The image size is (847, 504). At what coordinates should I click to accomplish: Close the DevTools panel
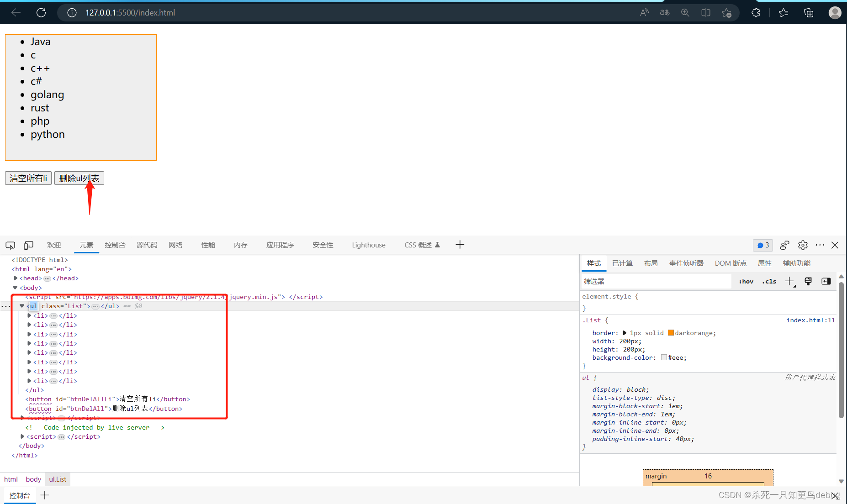click(835, 245)
